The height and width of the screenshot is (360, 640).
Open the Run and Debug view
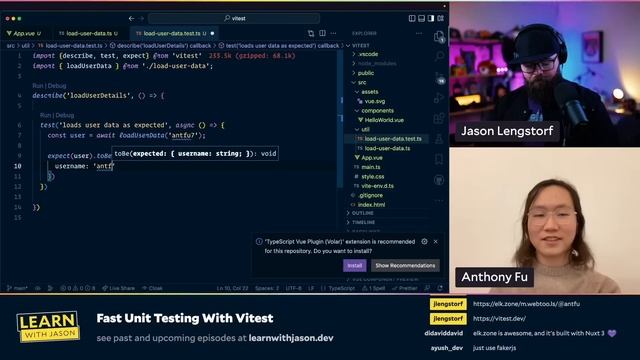click(439, 98)
